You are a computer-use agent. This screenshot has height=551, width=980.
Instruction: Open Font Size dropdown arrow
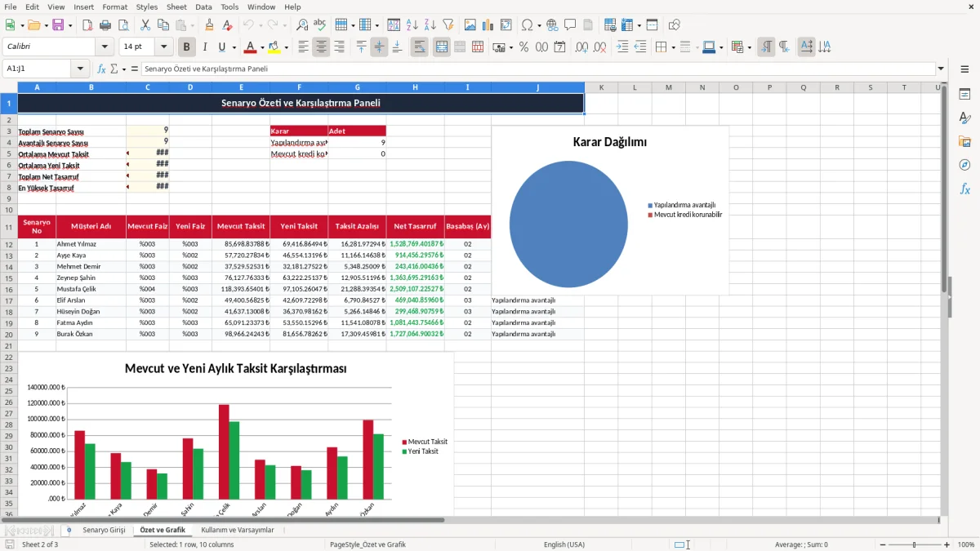click(164, 47)
